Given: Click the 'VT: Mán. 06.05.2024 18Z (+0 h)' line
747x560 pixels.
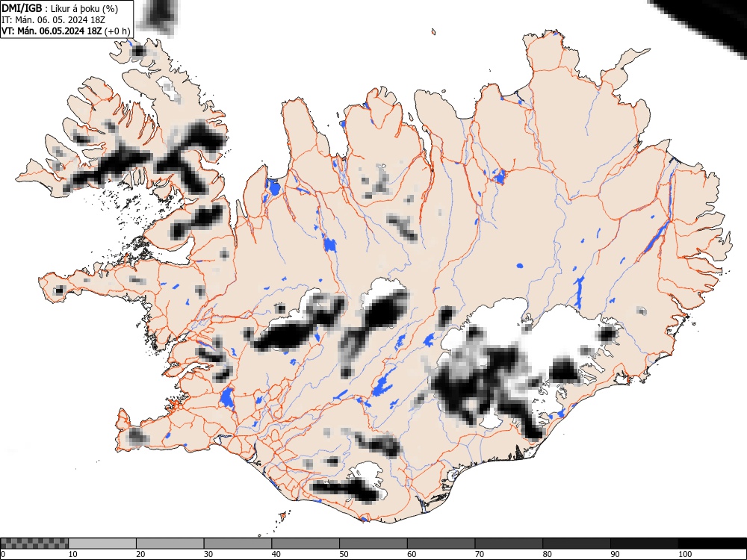Looking at the screenshot, I should 66,31.
